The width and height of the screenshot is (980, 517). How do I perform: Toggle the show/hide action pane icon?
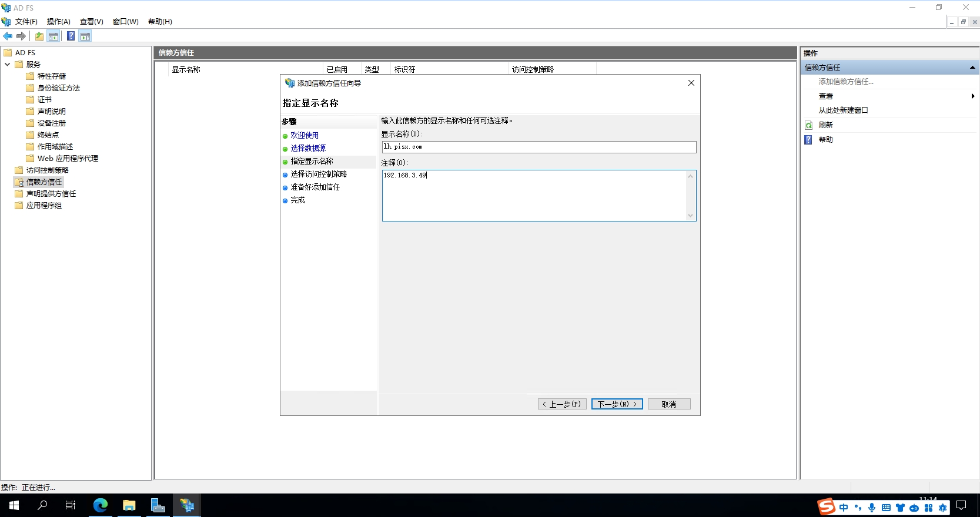click(85, 36)
